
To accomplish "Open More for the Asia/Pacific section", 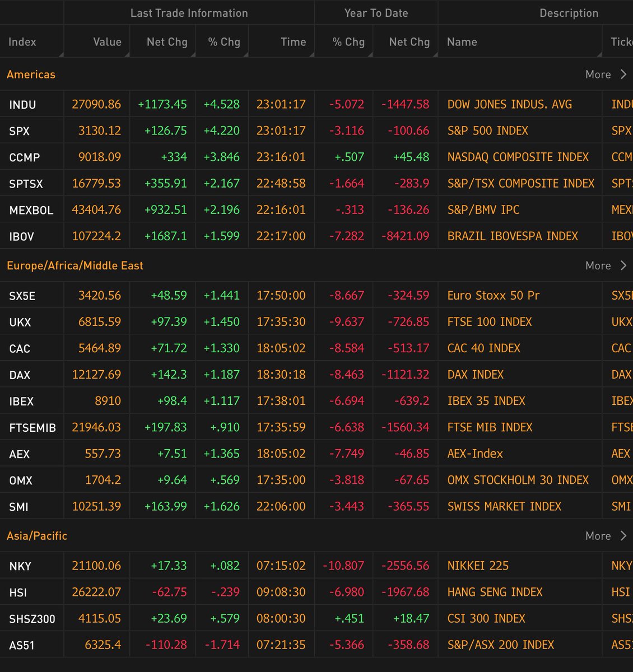I will pyautogui.click(x=606, y=536).
